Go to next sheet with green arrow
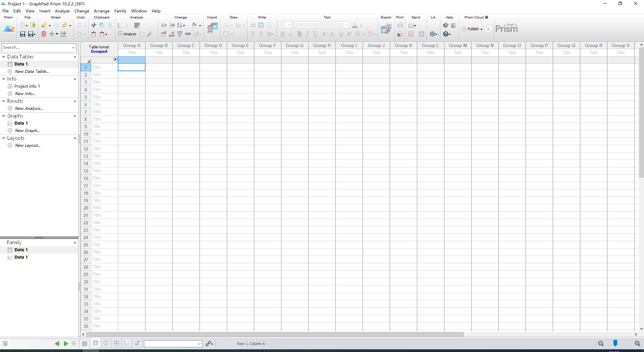 [66, 344]
